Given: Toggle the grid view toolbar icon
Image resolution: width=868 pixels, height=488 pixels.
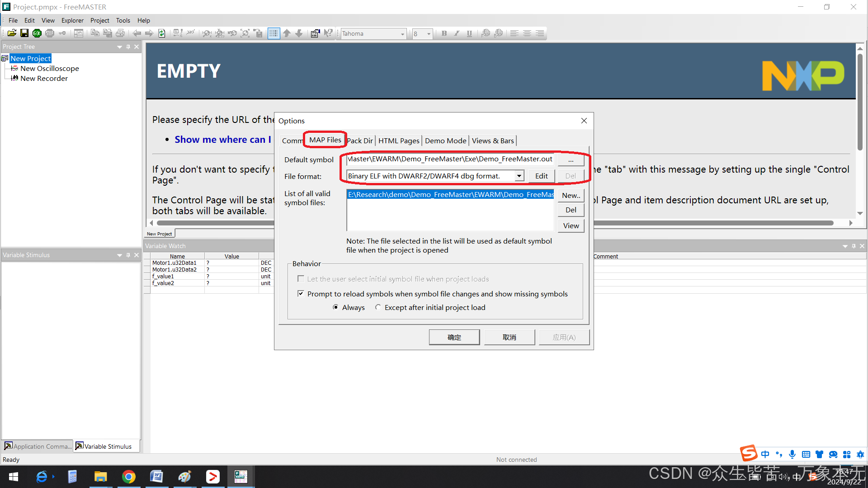Looking at the screenshot, I should 274,33.
